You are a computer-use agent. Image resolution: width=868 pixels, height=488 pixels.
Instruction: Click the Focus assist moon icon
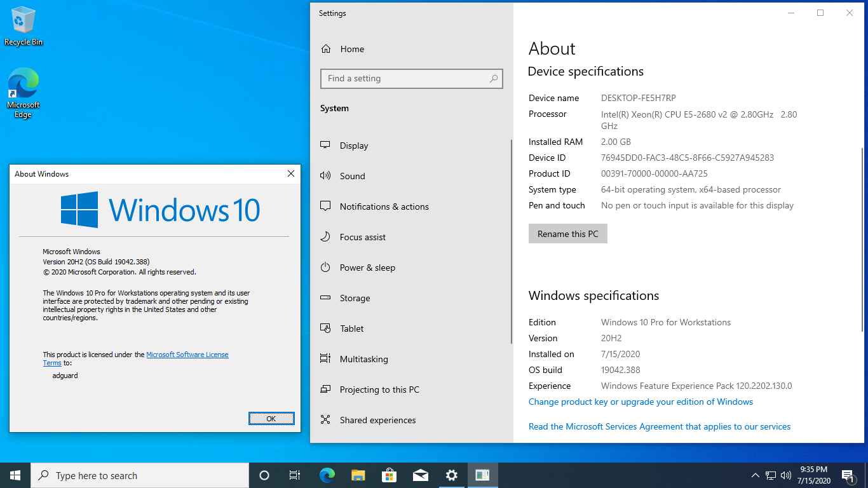tap(325, 237)
